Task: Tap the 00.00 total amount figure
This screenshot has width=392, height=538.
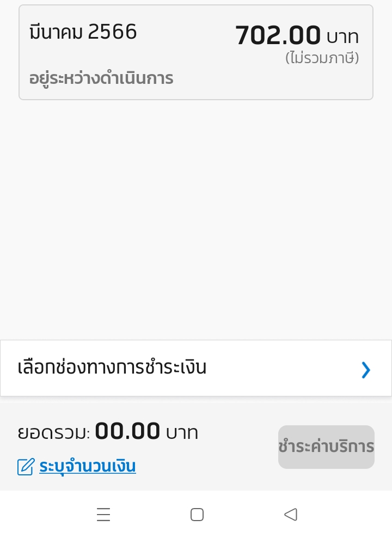Action: click(x=127, y=431)
